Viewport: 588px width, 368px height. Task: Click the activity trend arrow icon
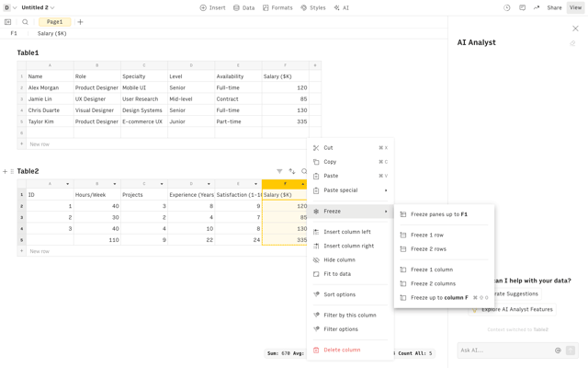click(537, 8)
